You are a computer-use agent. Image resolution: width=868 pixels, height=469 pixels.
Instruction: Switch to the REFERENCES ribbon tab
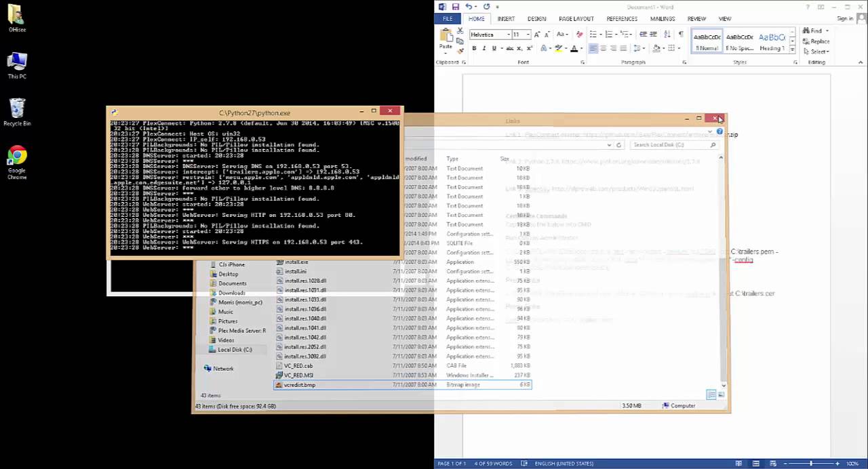[x=622, y=19]
